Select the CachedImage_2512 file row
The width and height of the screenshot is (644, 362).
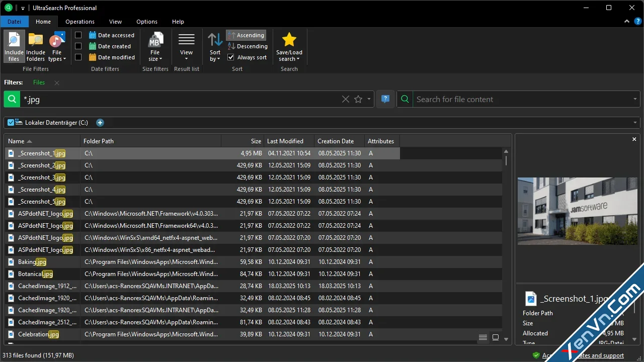[254, 322]
